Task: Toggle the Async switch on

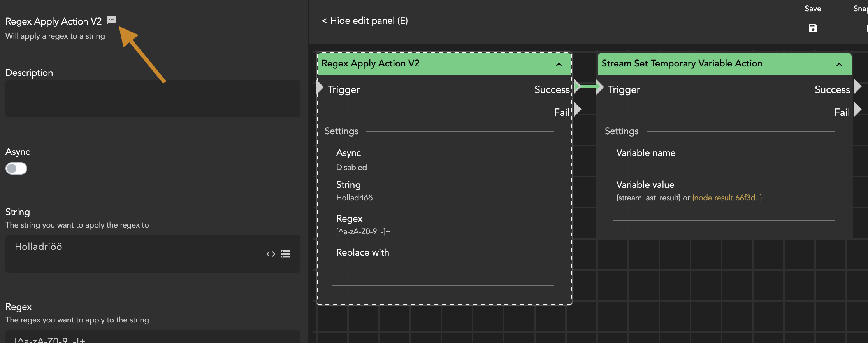Action: pos(16,168)
